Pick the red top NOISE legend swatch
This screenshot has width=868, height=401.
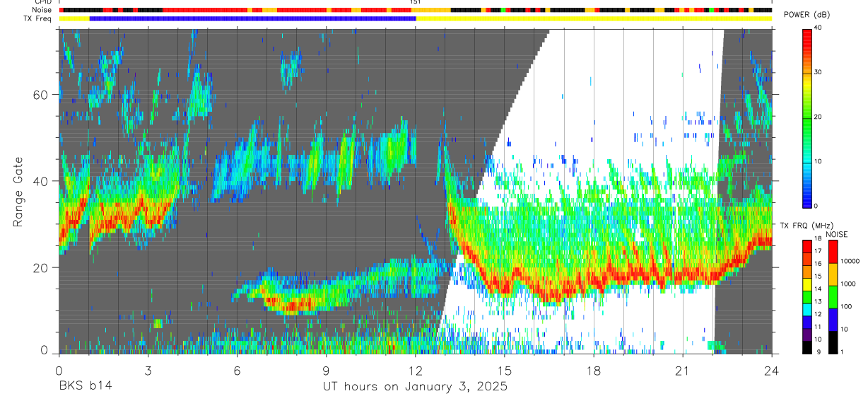833,252
